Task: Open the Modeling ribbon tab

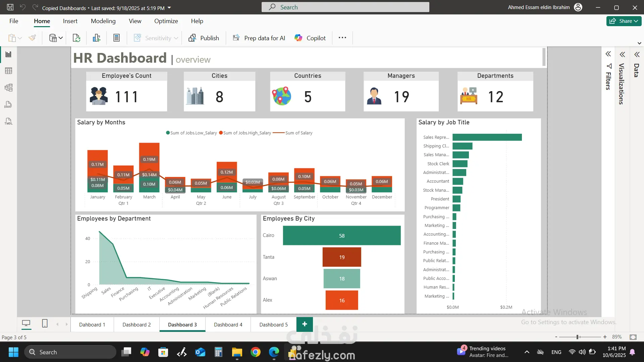Action: [x=103, y=21]
